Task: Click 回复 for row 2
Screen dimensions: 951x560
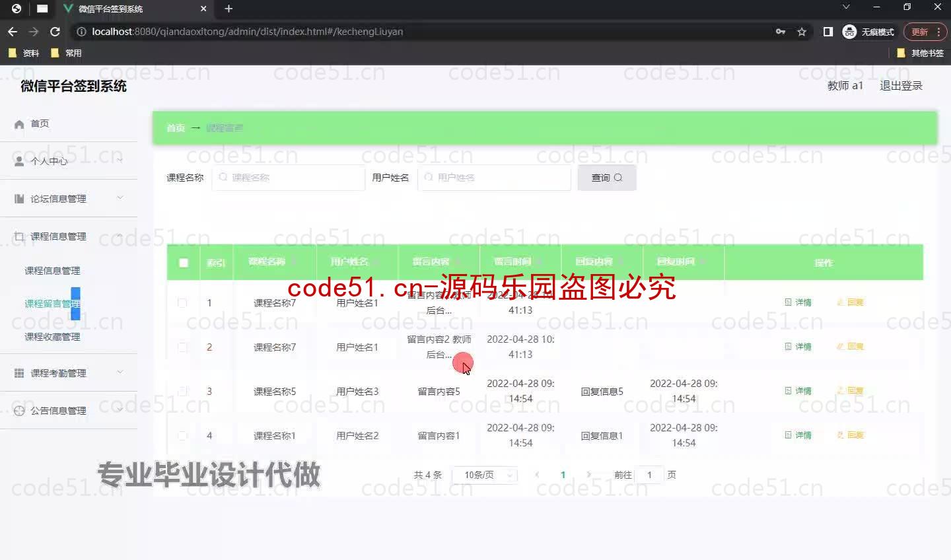Action: coord(850,347)
